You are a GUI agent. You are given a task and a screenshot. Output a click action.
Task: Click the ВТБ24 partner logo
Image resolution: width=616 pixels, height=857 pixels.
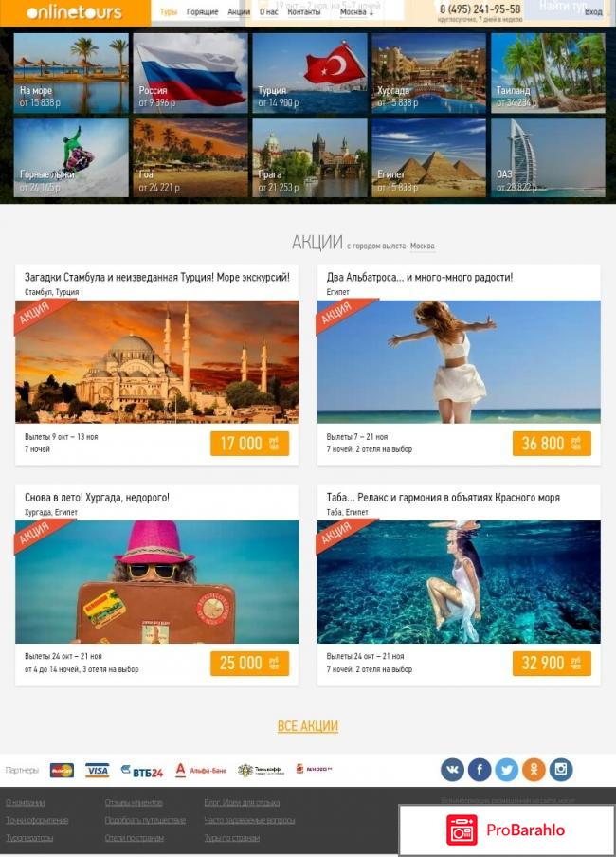coord(142,771)
